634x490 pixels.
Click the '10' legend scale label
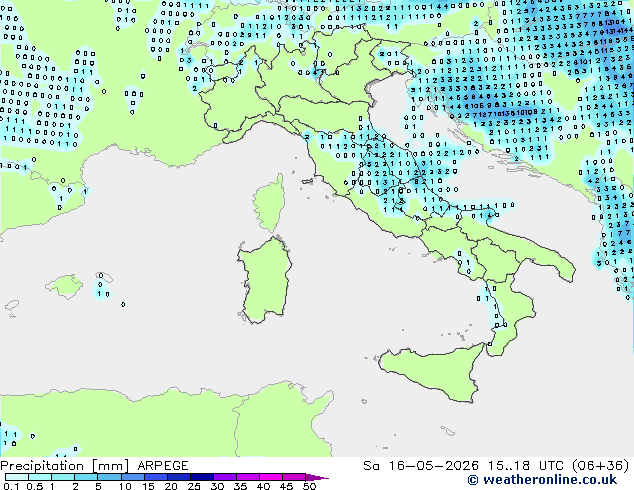pyautogui.click(x=125, y=486)
